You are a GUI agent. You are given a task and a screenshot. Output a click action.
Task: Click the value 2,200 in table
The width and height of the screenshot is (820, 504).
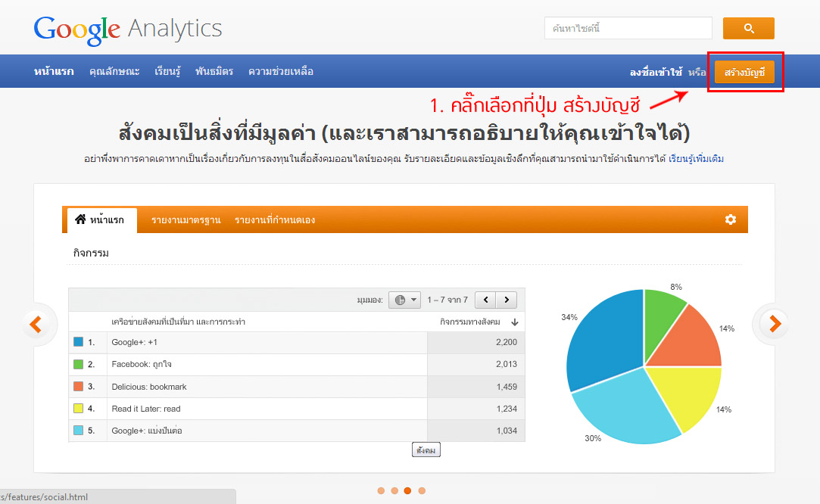pos(507,342)
